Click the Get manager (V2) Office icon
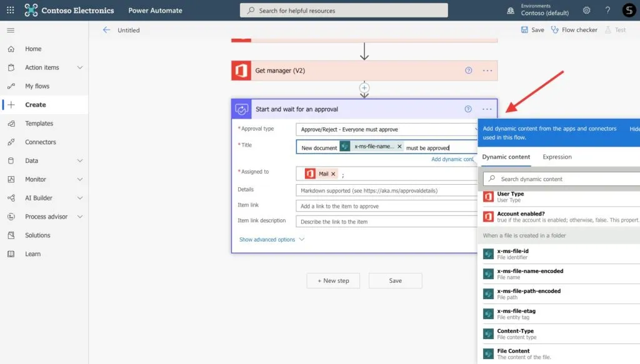Image resolution: width=640 pixels, height=364 pixels. (241, 71)
